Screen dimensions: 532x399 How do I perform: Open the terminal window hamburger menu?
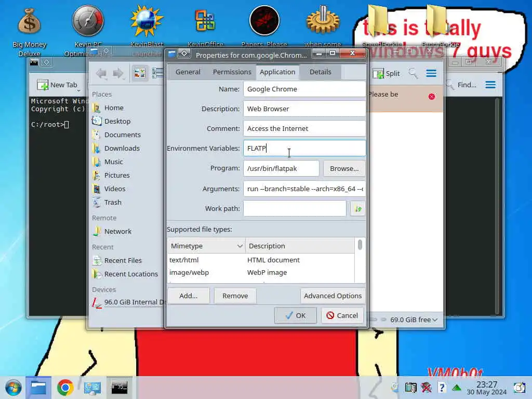coord(490,85)
